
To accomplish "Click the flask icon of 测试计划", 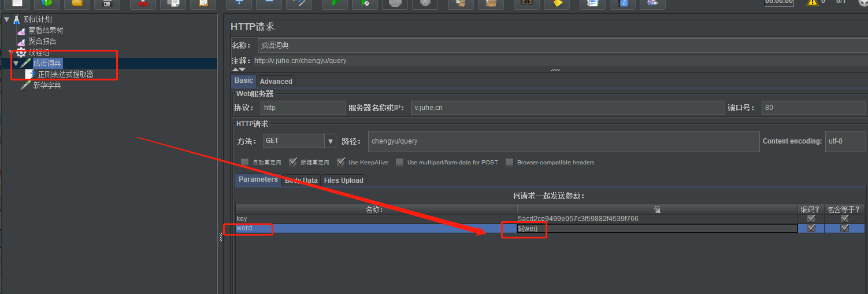I will pyautogui.click(x=16, y=19).
